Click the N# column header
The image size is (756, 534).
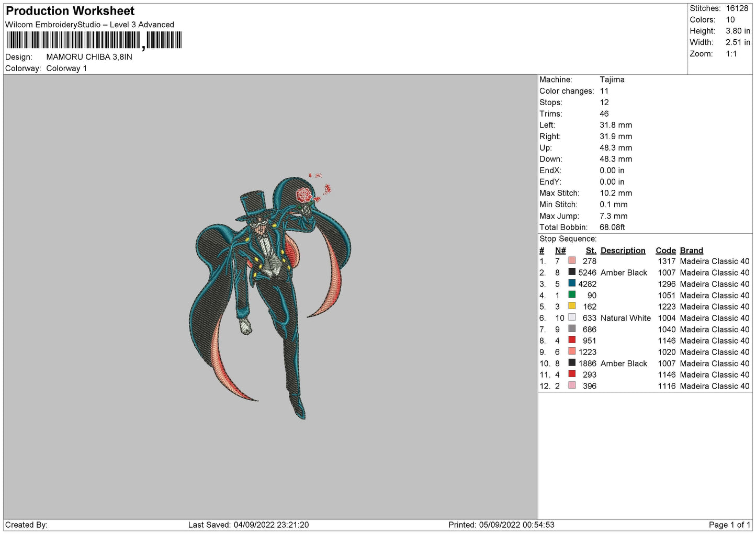point(560,251)
